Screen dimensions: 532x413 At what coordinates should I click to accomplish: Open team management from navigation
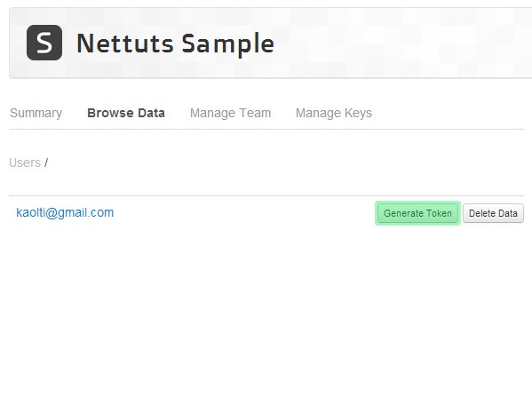click(x=230, y=113)
